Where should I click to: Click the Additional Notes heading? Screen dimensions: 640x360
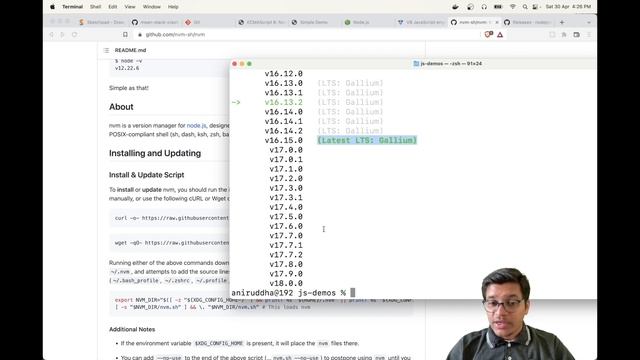(132, 329)
